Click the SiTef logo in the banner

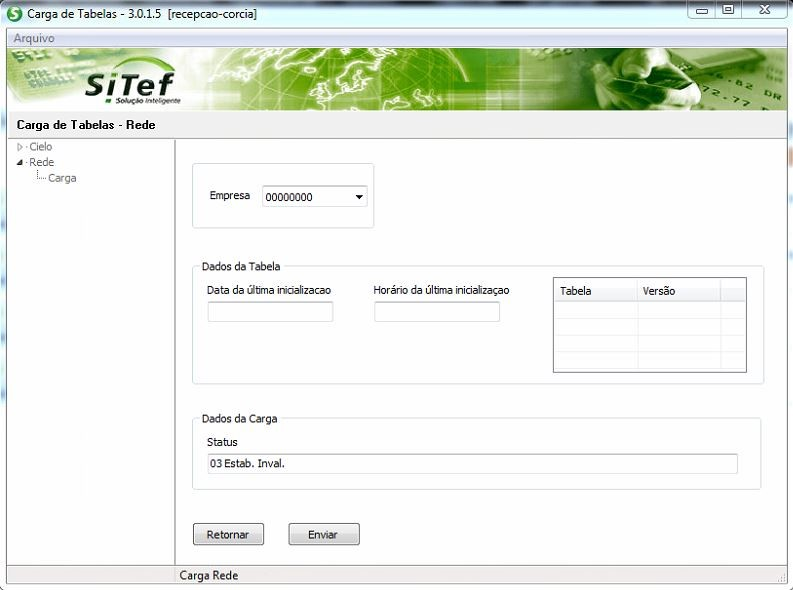pos(131,82)
